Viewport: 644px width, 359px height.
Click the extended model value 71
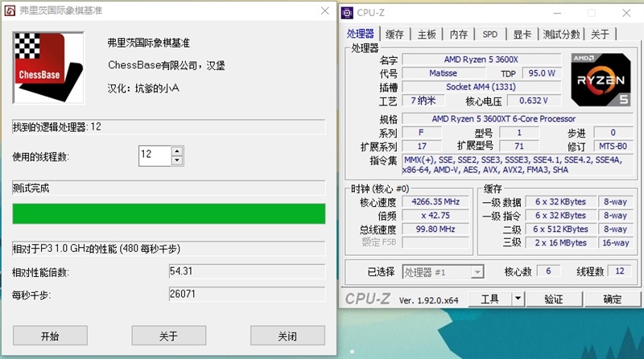(x=519, y=146)
